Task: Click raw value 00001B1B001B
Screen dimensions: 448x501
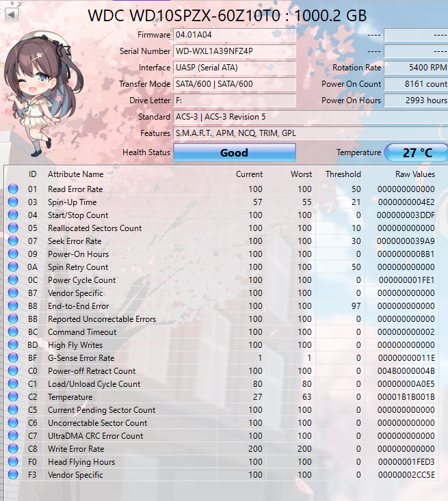Action: 406,397
